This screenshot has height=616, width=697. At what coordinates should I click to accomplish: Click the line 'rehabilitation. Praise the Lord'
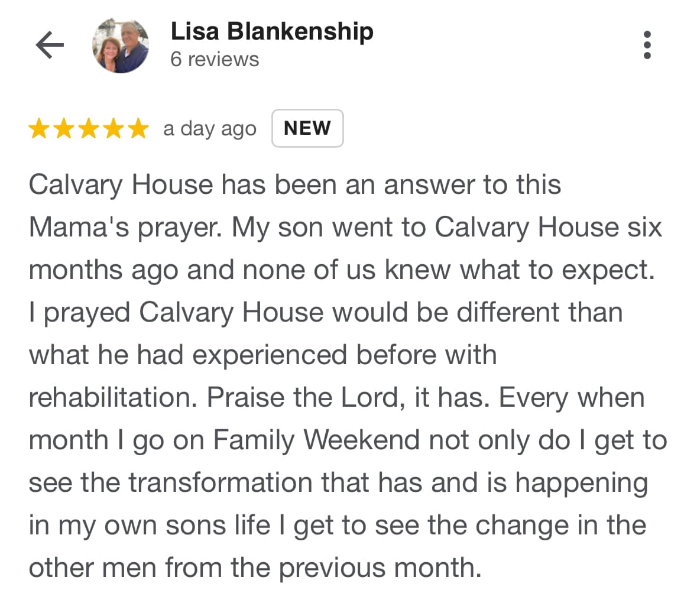pos(336,397)
